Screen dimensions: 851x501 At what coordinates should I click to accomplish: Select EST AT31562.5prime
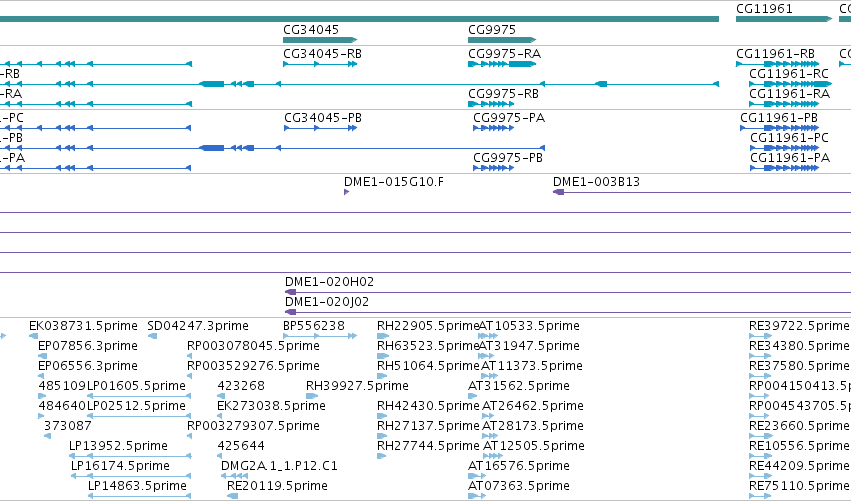(x=519, y=386)
